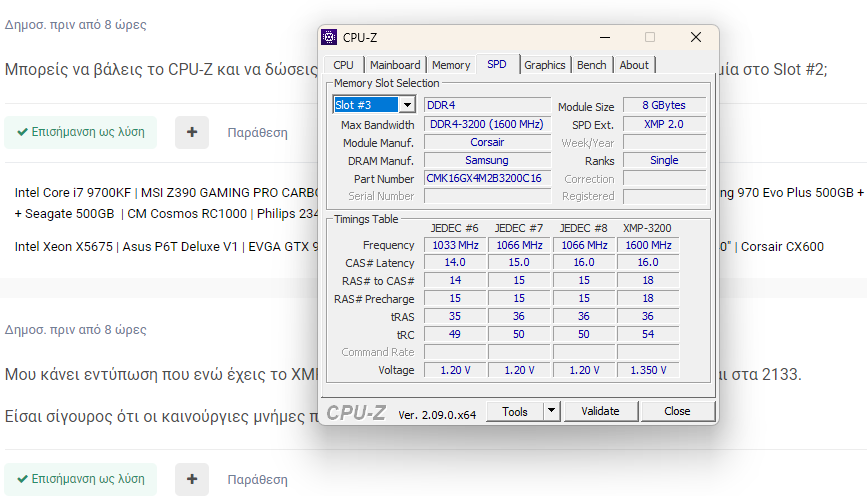
Task: Click tRAS cell 35
Action: [x=455, y=316]
